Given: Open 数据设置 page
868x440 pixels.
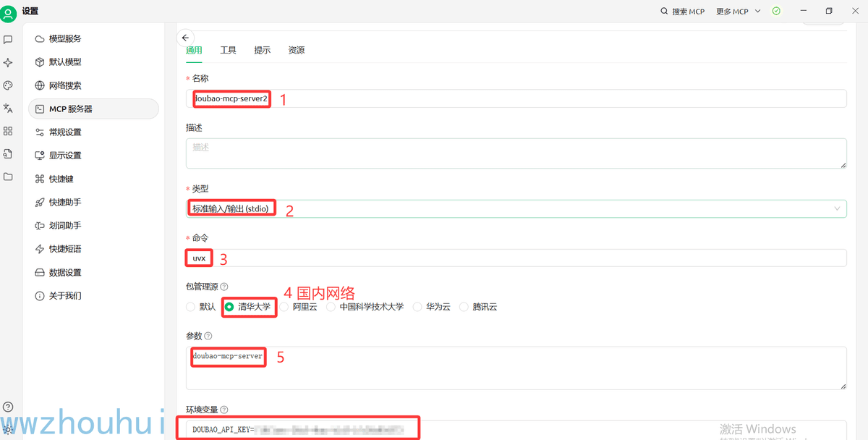Looking at the screenshot, I should [x=93, y=273].
